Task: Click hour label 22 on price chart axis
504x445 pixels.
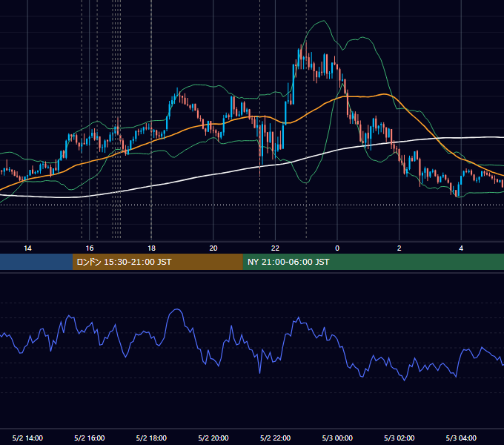Action: (x=275, y=248)
